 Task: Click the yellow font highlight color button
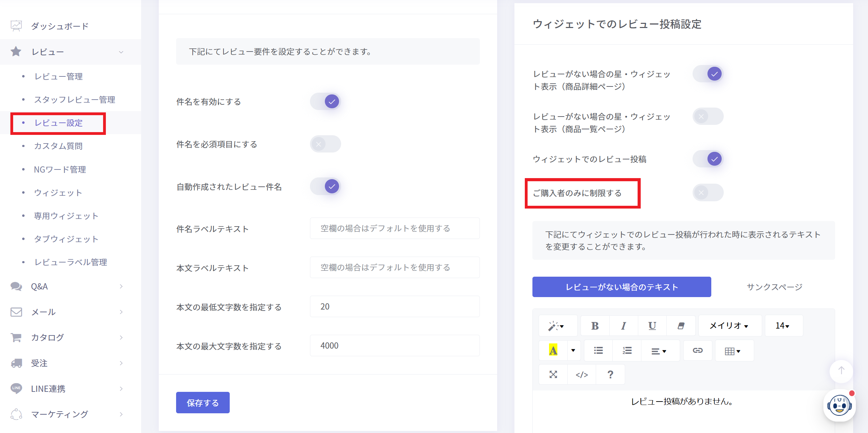click(553, 351)
